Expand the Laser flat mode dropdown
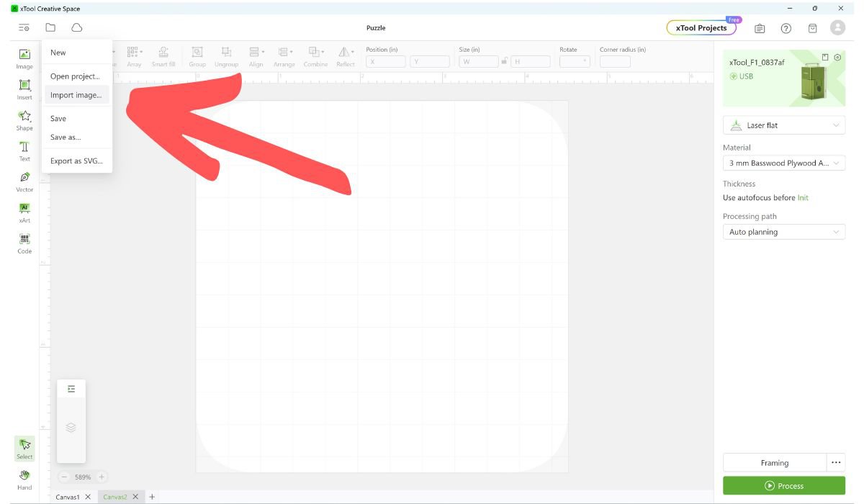The height and width of the screenshot is (504, 864). 784,125
